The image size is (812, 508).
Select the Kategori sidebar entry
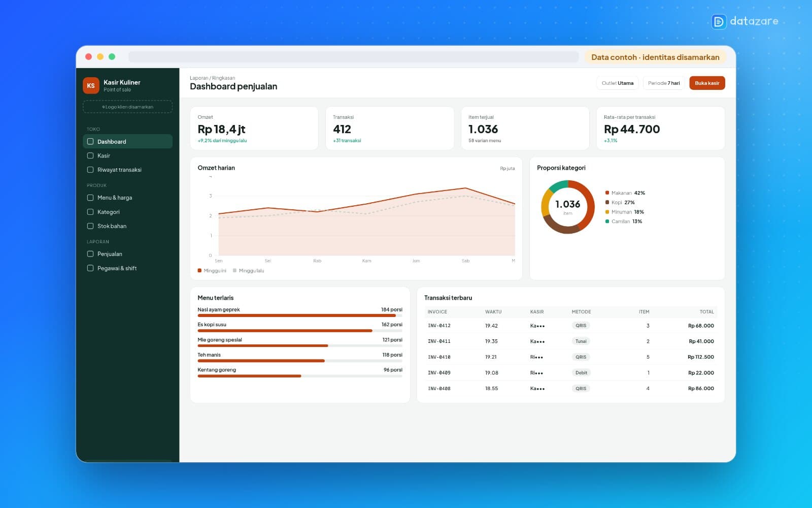(127, 212)
